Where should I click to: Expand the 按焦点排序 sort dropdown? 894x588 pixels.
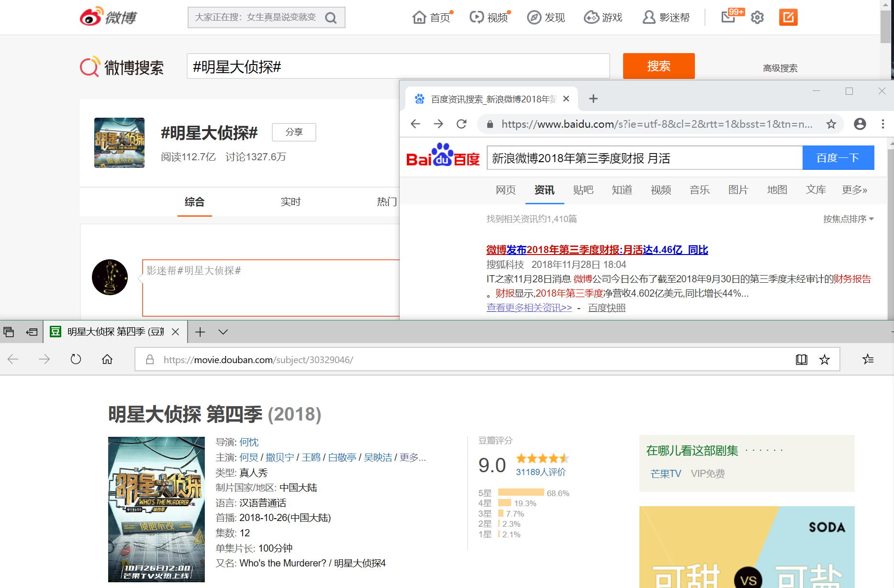848,219
